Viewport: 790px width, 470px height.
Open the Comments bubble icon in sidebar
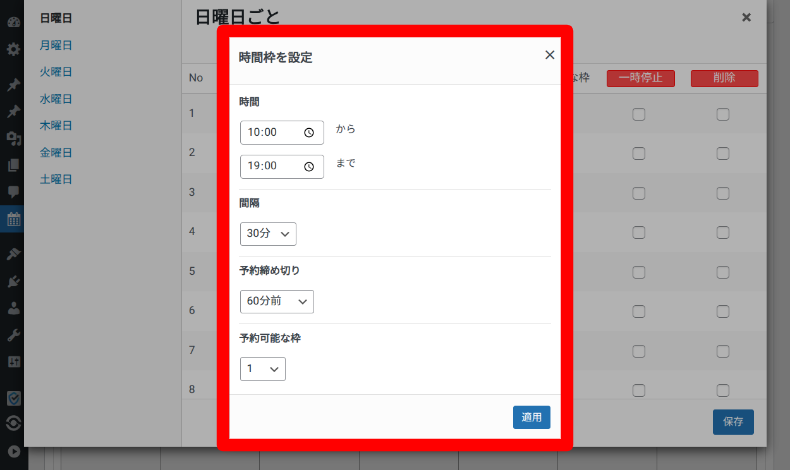click(x=14, y=192)
